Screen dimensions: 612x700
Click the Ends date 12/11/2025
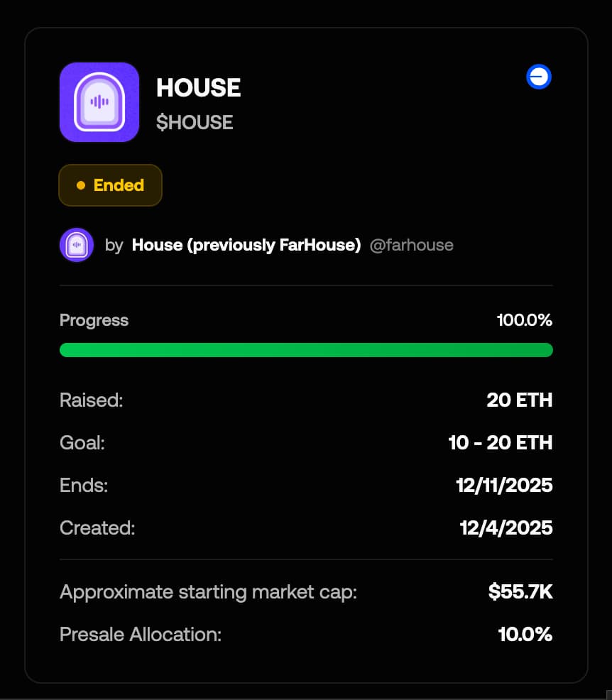[504, 486]
